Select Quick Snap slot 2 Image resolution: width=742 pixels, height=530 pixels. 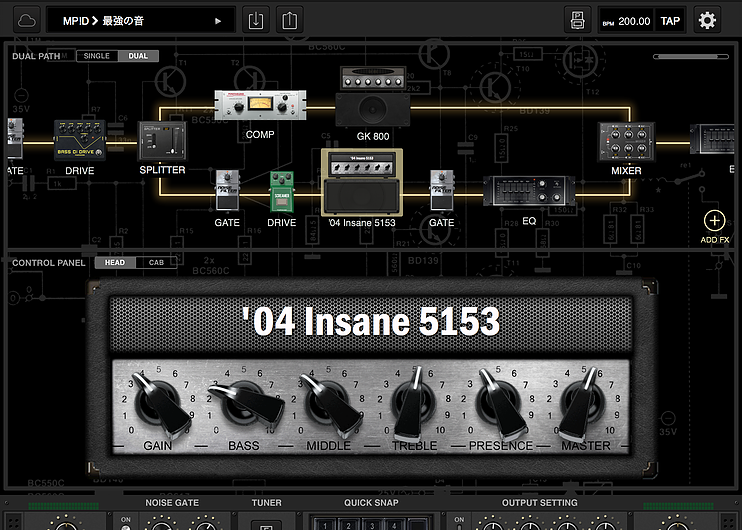click(x=348, y=525)
